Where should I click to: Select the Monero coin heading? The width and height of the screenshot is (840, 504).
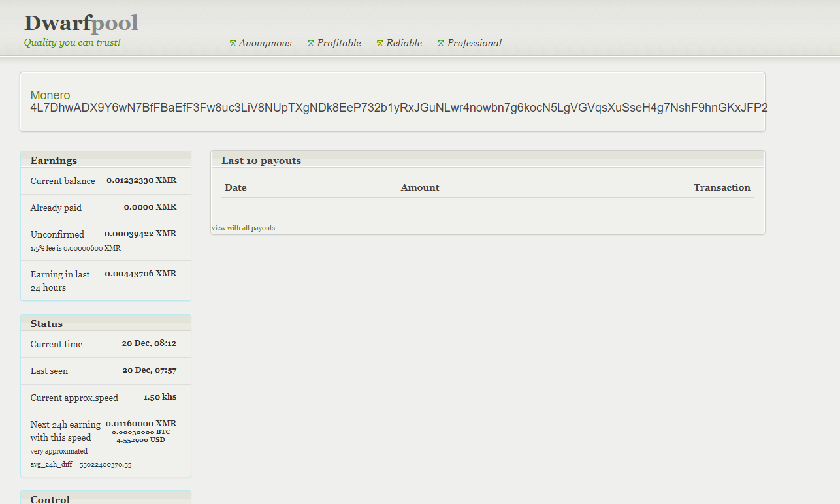click(50, 95)
